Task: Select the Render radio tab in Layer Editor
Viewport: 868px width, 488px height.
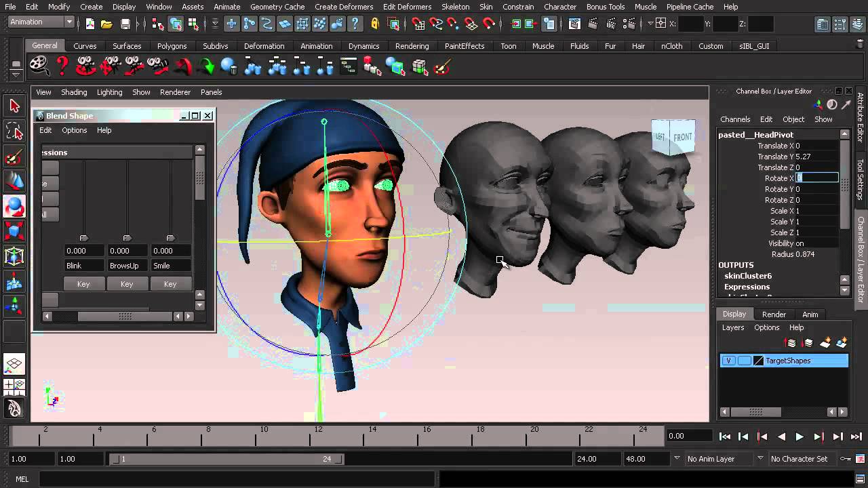Action: click(x=774, y=314)
